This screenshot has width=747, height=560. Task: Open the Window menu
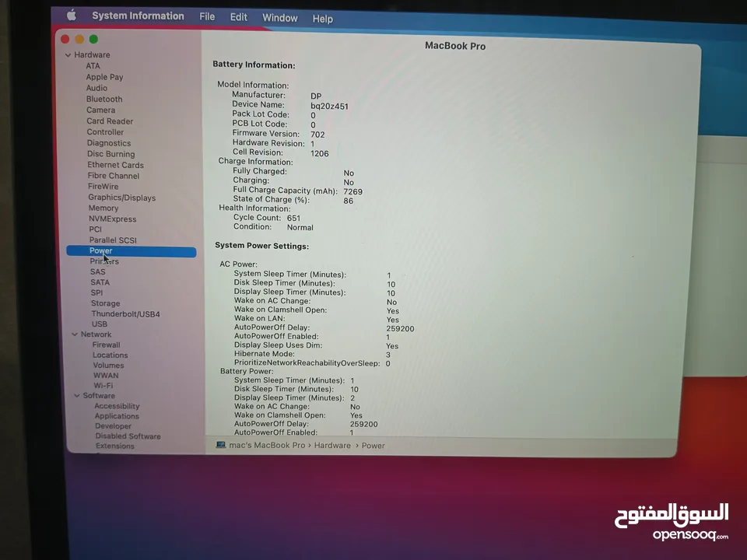[279, 18]
